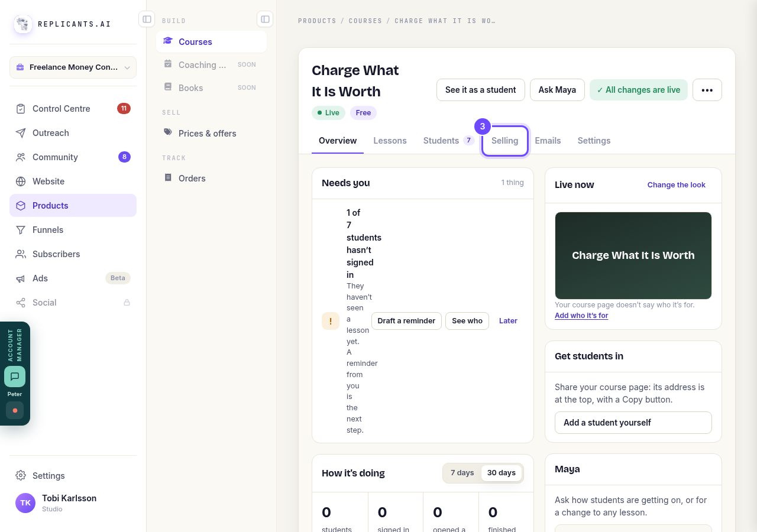This screenshot has width=757, height=532.
Task: Collapse the Build submenu panel icon
Action: (265, 19)
